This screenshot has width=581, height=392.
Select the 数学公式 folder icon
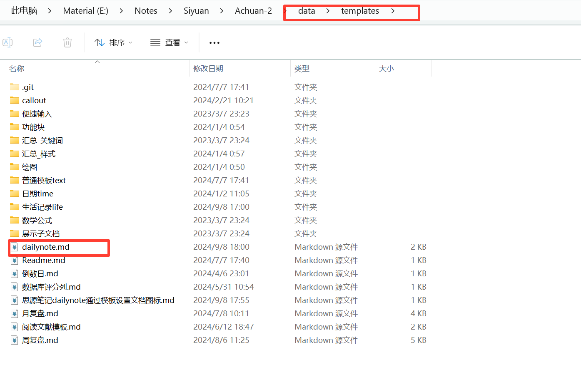[x=15, y=220]
